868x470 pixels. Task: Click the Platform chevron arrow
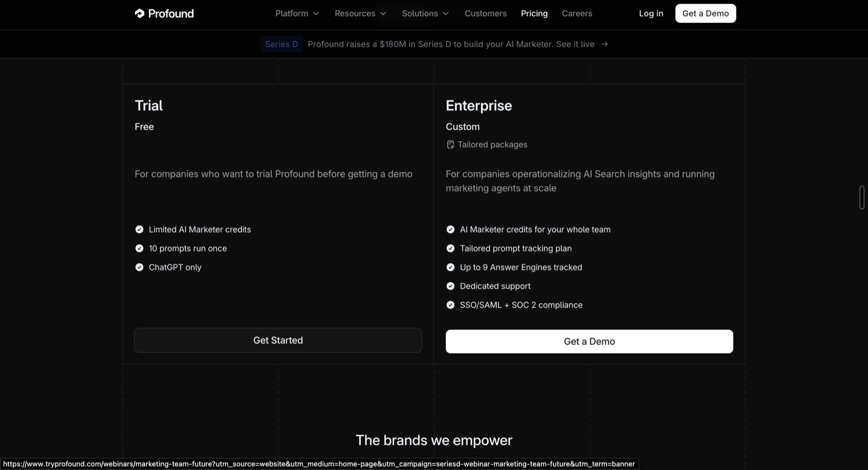click(x=316, y=14)
